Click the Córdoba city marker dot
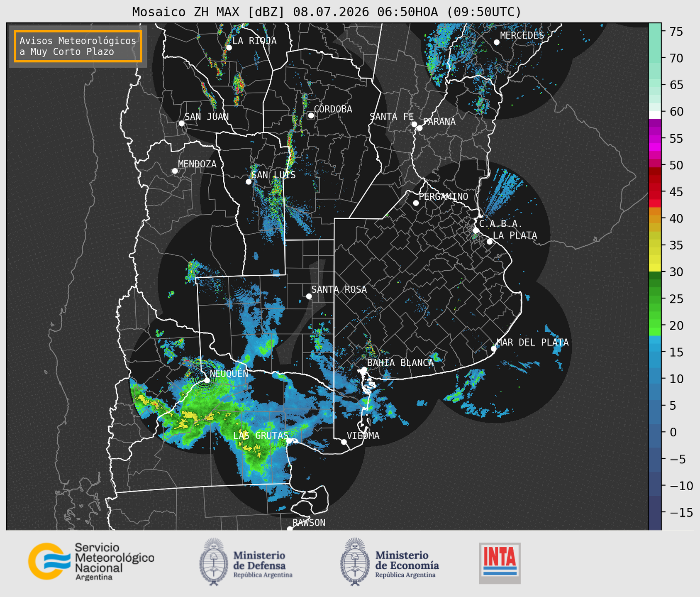Screen dimensions: 700x597 point(311,115)
